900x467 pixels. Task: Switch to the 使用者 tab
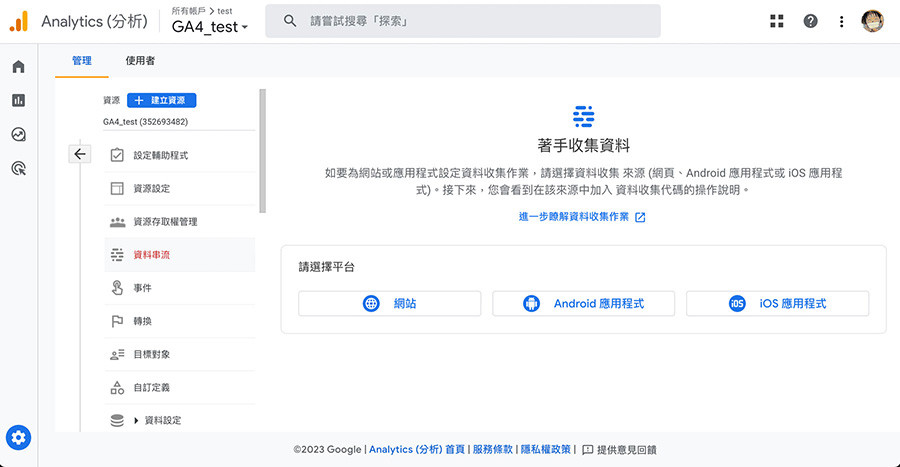pos(140,60)
